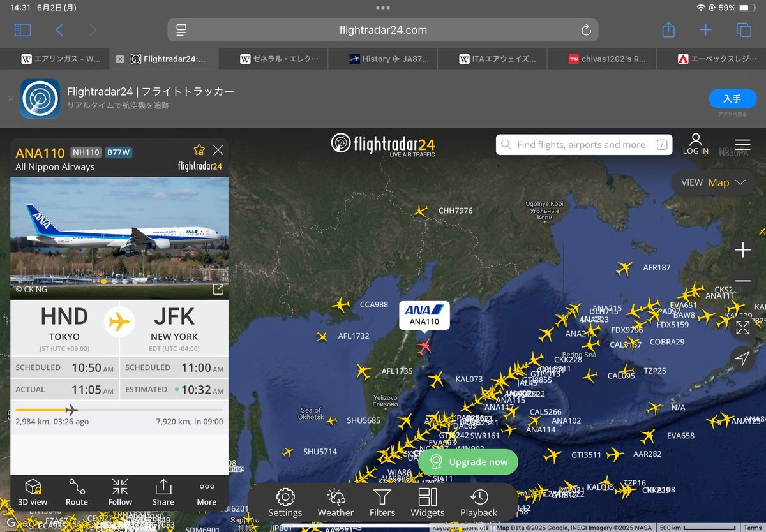Image resolution: width=766 pixels, height=532 pixels.
Task: Click the green Upgrade now button
Action: (x=469, y=462)
